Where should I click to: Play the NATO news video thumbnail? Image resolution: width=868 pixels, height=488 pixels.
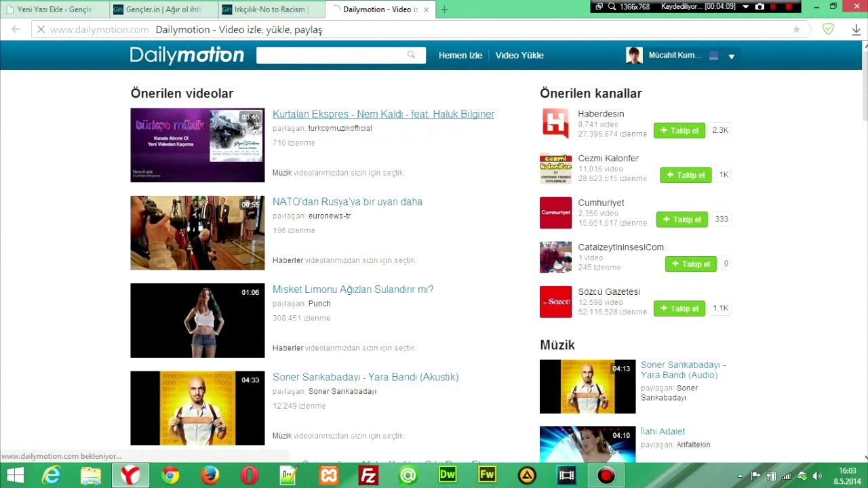[197, 233]
